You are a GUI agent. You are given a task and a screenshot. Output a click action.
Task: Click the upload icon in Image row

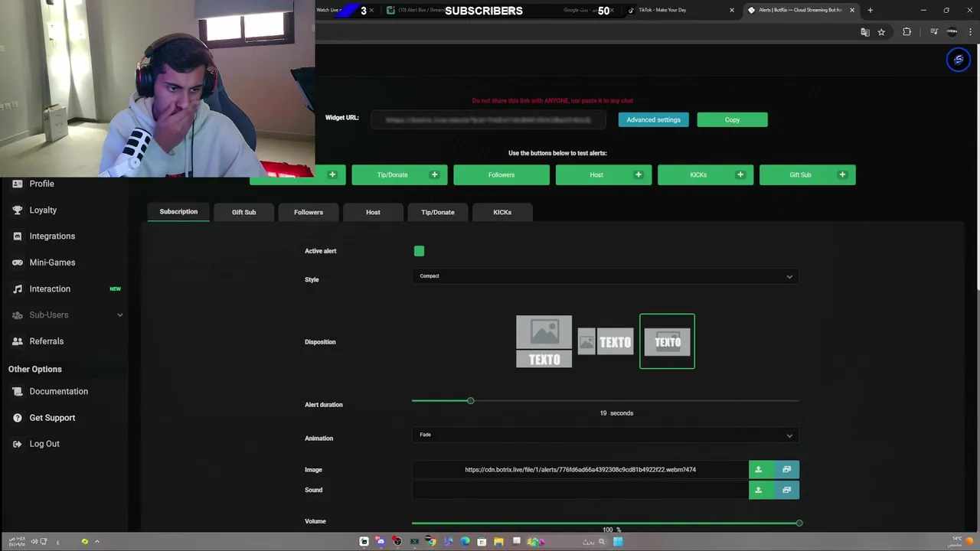click(x=759, y=469)
